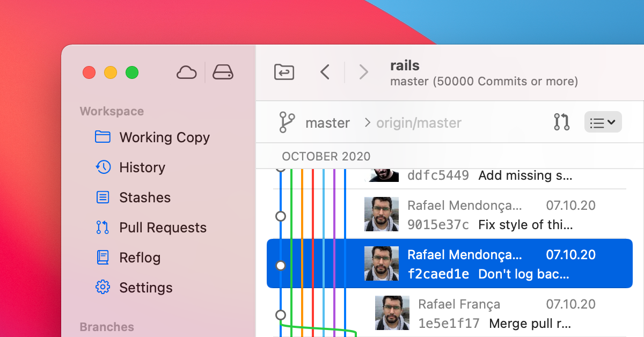This screenshot has width=644, height=337.
Task: Click the branch icon beside master
Action: tap(287, 122)
